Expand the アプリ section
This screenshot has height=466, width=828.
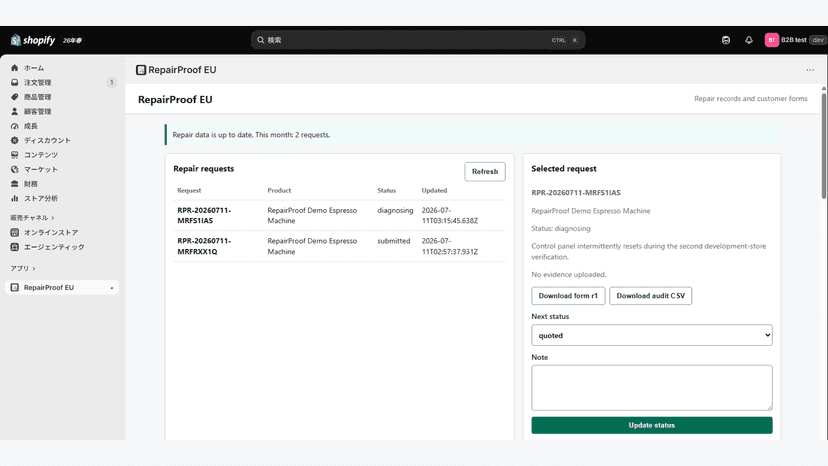23,268
